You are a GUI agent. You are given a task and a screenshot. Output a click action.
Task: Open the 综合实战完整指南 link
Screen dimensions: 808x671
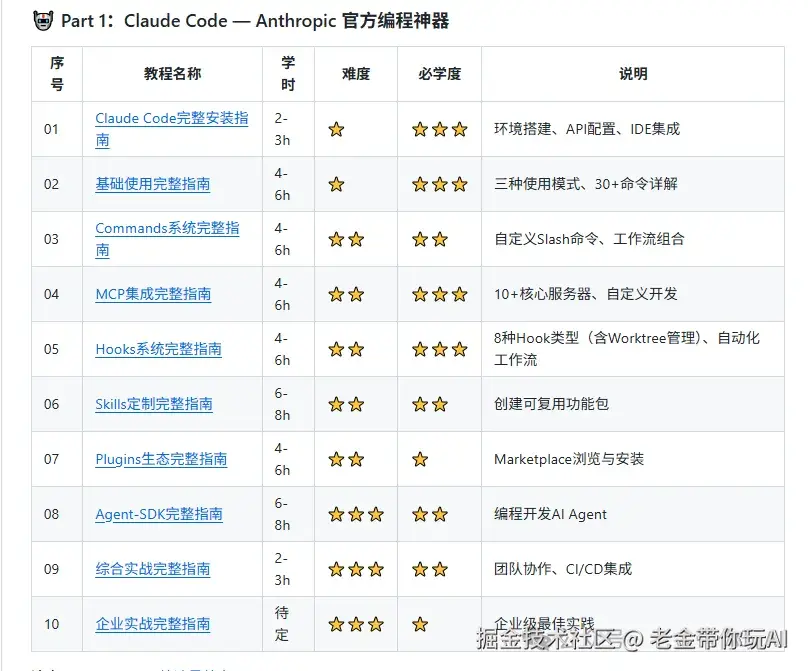point(153,569)
